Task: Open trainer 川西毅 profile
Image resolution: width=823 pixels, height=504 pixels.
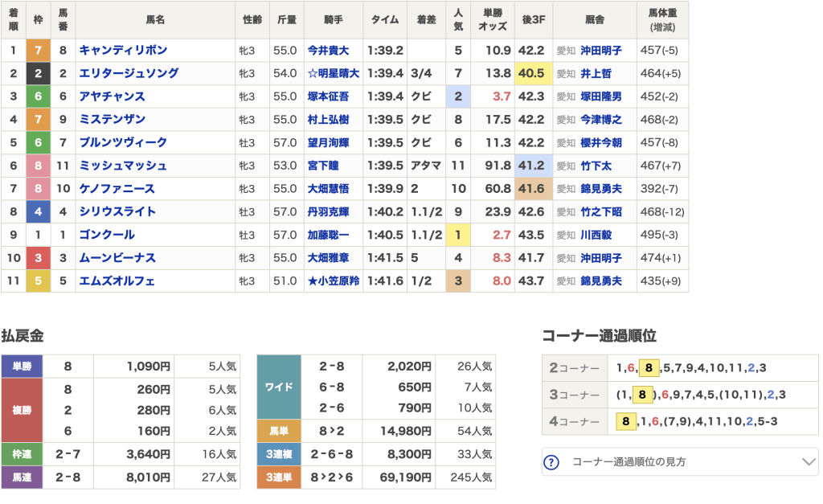Action: [596, 236]
